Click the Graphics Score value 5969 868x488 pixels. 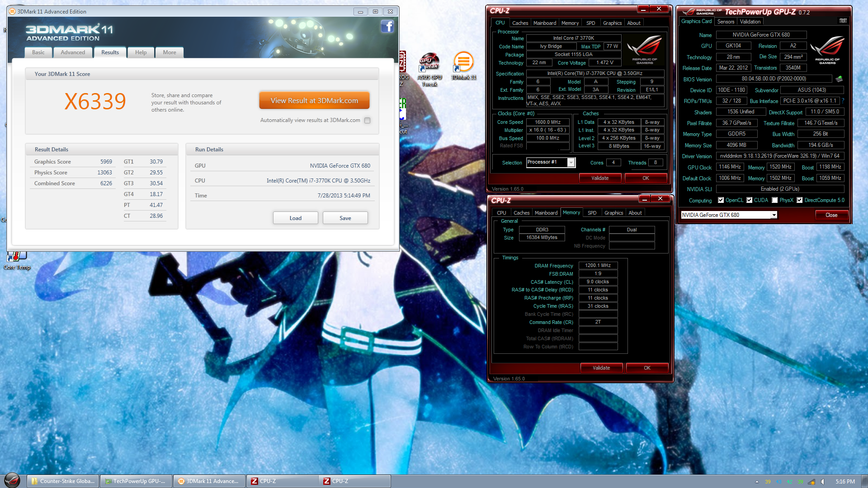point(106,162)
